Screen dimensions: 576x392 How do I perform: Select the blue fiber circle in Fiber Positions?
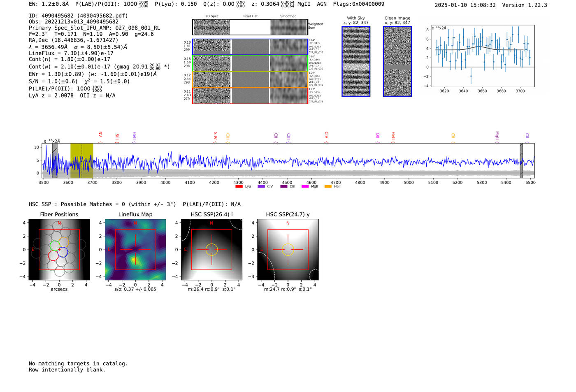[x=63, y=252]
